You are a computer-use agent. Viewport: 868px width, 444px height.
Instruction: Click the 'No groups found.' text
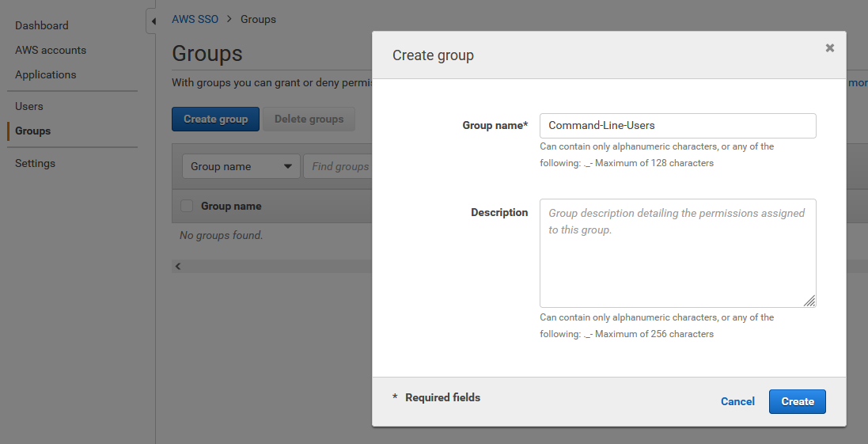click(x=221, y=235)
